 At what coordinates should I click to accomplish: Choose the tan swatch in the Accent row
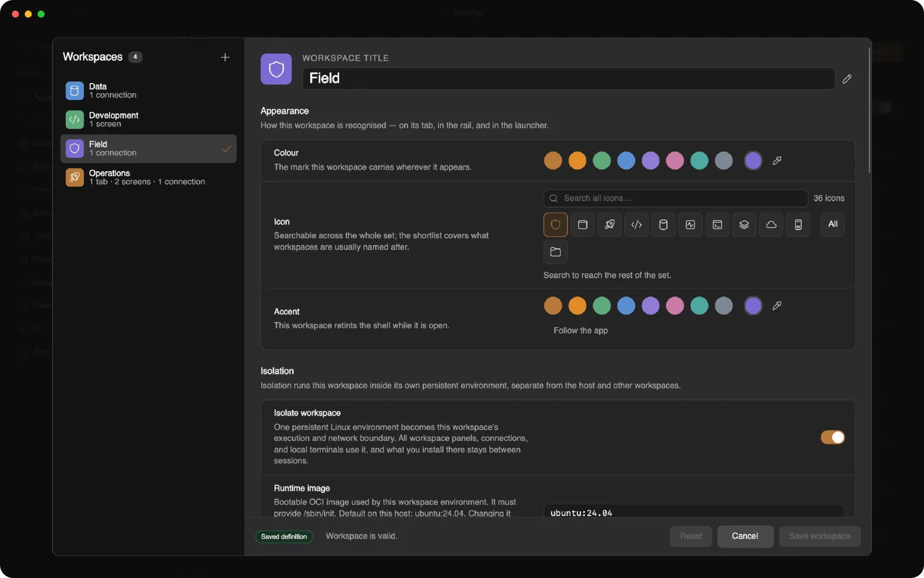coord(553,306)
